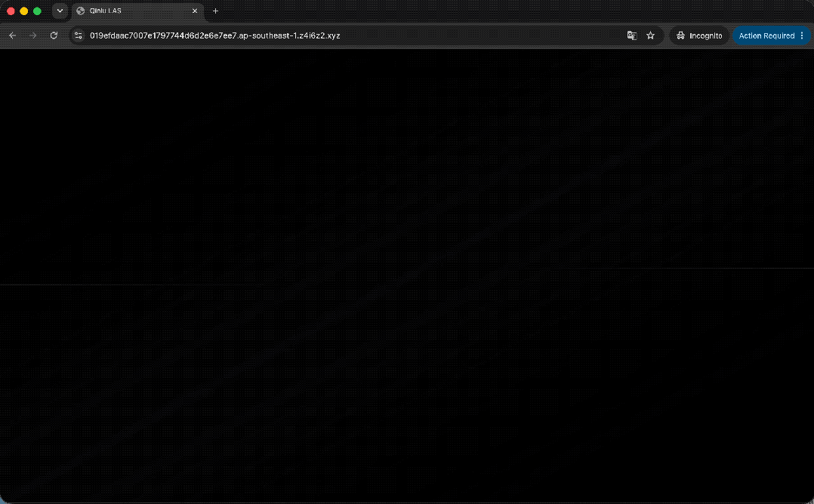Open the Incognito indicator

pyautogui.click(x=699, y=35)
